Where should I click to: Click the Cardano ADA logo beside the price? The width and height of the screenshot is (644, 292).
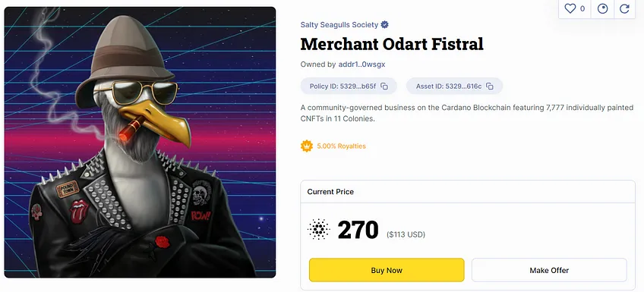pos(319,229)
